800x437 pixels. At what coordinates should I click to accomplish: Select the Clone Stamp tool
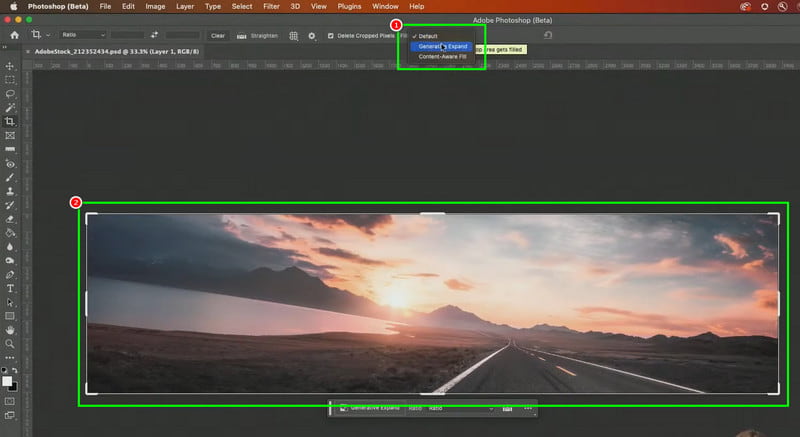click(x=10, y=191)
